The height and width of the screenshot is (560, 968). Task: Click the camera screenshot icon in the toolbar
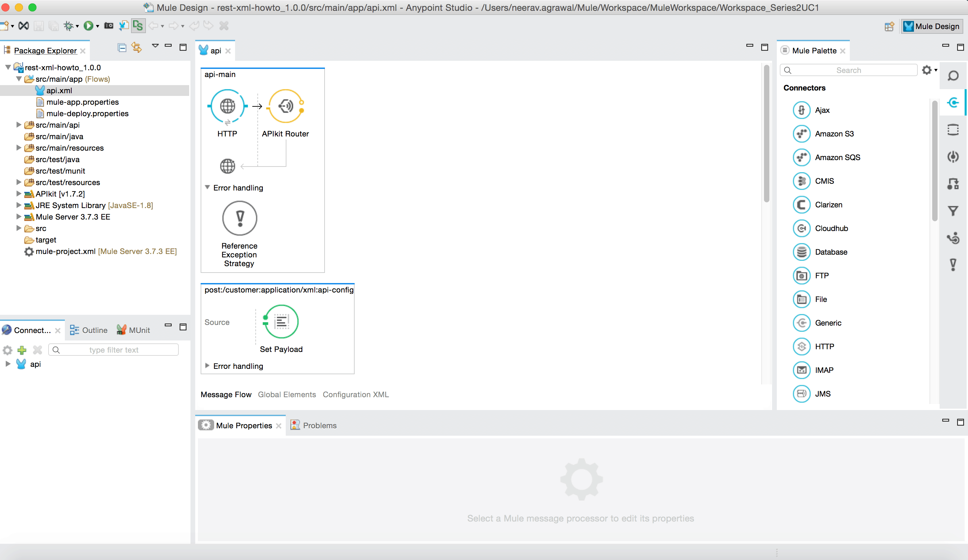point(109,26)
